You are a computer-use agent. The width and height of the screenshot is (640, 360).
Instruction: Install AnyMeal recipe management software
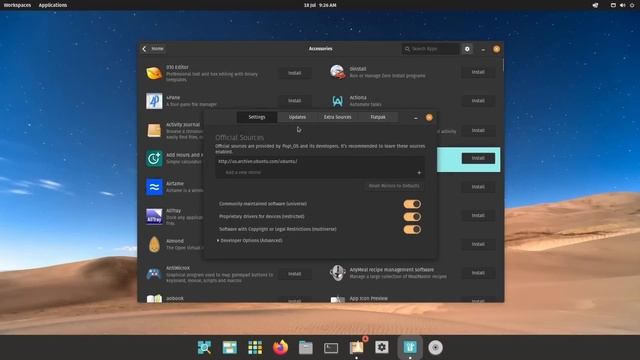pos(478,273)
